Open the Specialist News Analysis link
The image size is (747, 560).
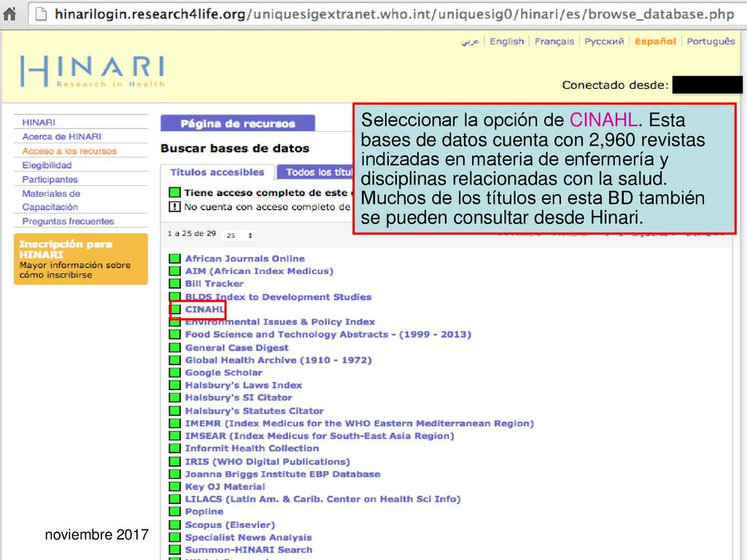(249, 537)
